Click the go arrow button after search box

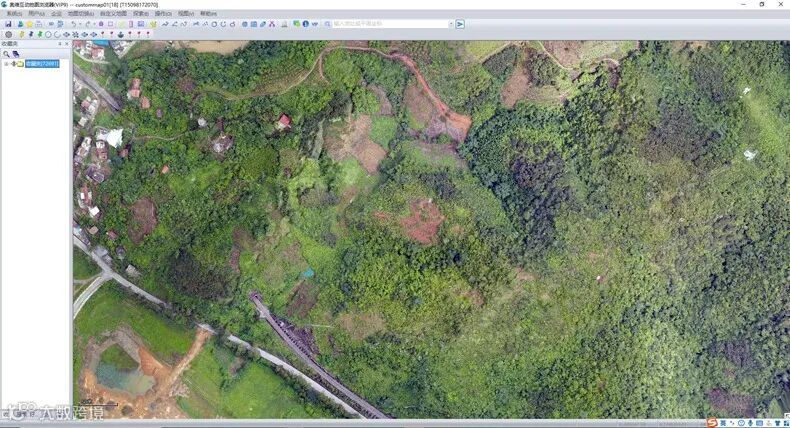point(460,24)
